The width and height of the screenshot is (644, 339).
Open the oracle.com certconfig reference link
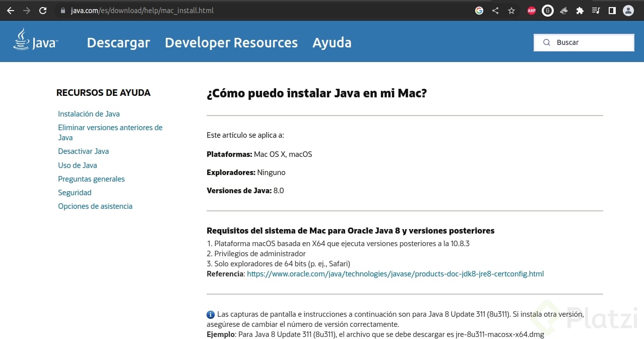point(395,274)
